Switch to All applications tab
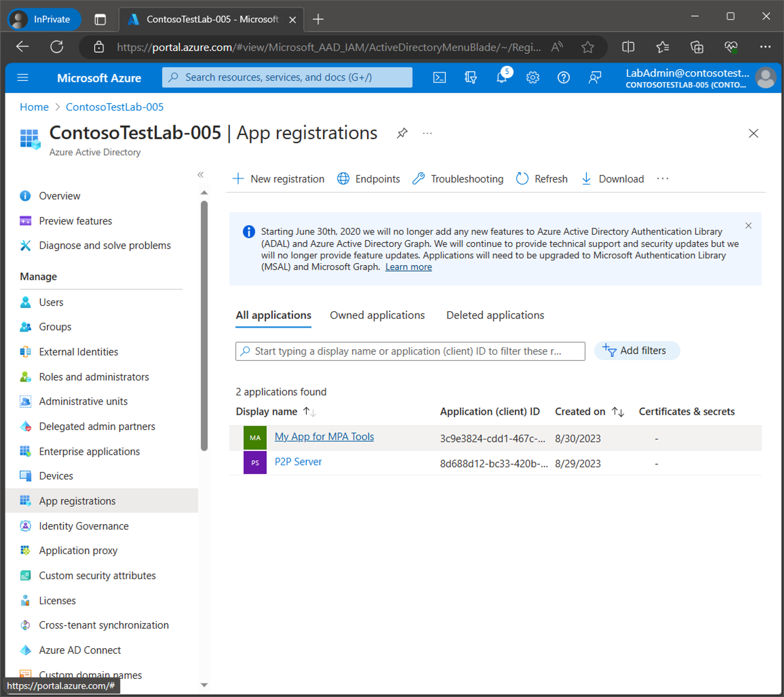 [273, 315]
